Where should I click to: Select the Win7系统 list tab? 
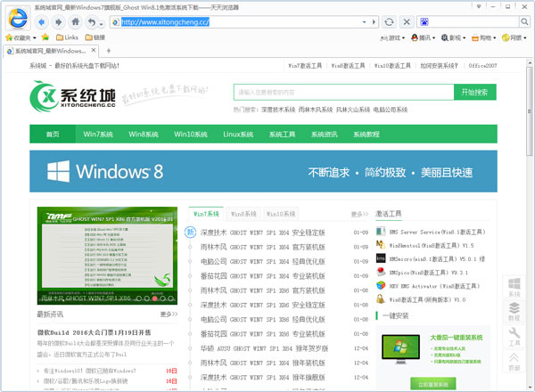(x=206, y=214)
